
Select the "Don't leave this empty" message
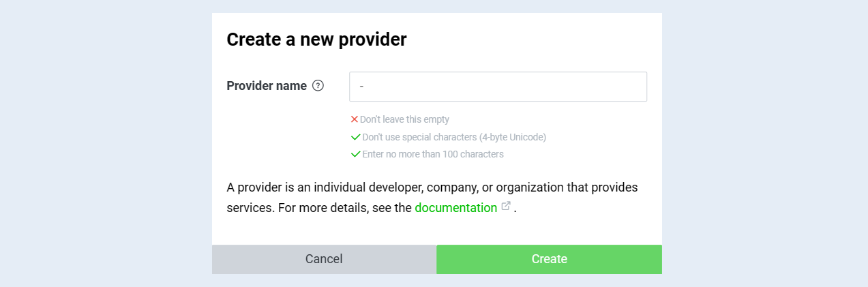(x=404, y=119)
